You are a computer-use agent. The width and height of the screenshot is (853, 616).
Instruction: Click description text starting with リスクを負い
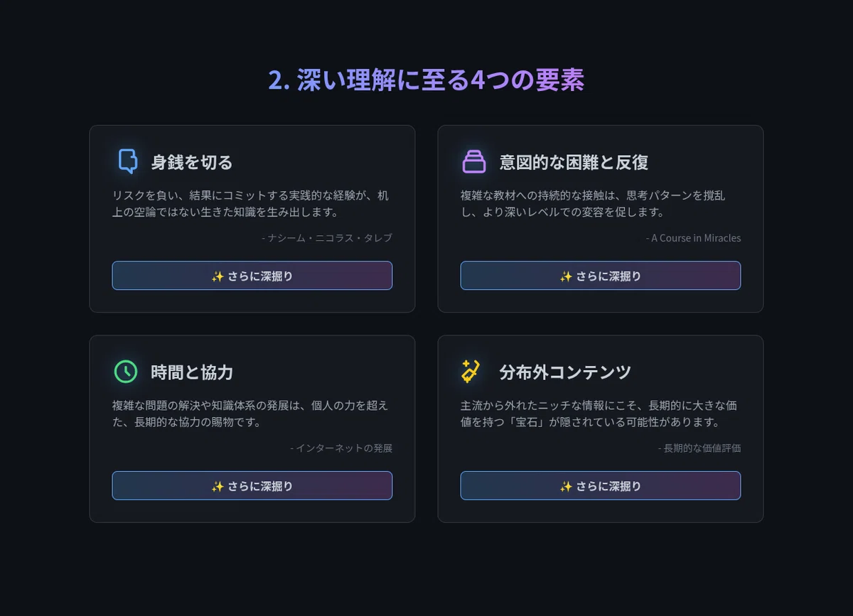pyautogui.click(x=251, y=204)
